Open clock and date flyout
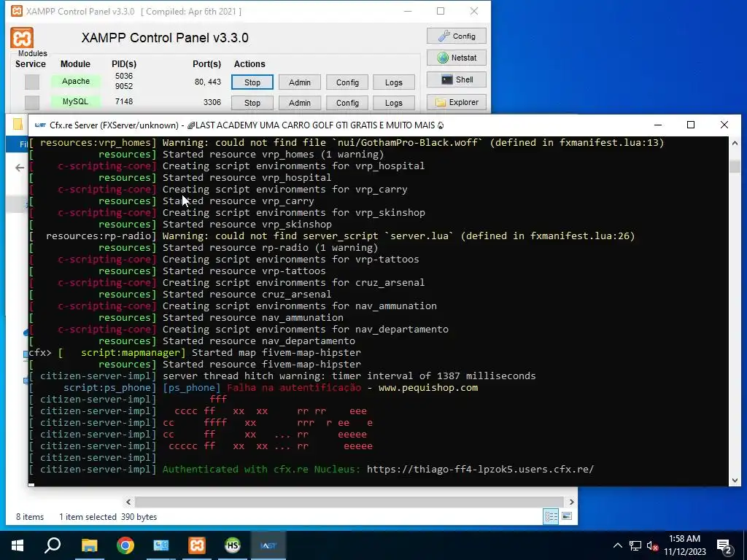 tap(684, 545)
